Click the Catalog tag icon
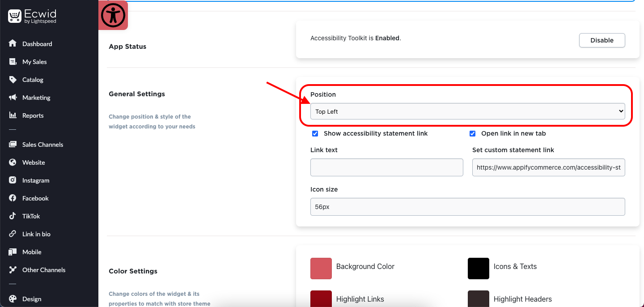This screenshot has height=307, width=644. click(13, 79)
